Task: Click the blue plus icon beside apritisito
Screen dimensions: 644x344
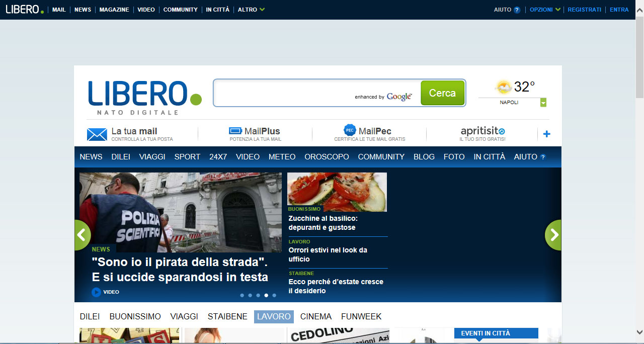Action: tap(546, 133)
